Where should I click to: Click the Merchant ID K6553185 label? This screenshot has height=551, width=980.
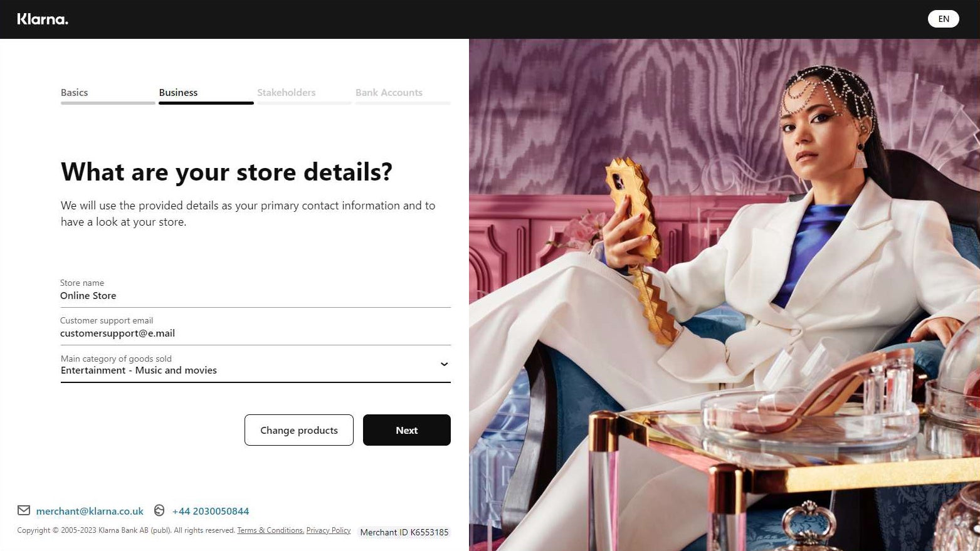(x=404, y=532)
